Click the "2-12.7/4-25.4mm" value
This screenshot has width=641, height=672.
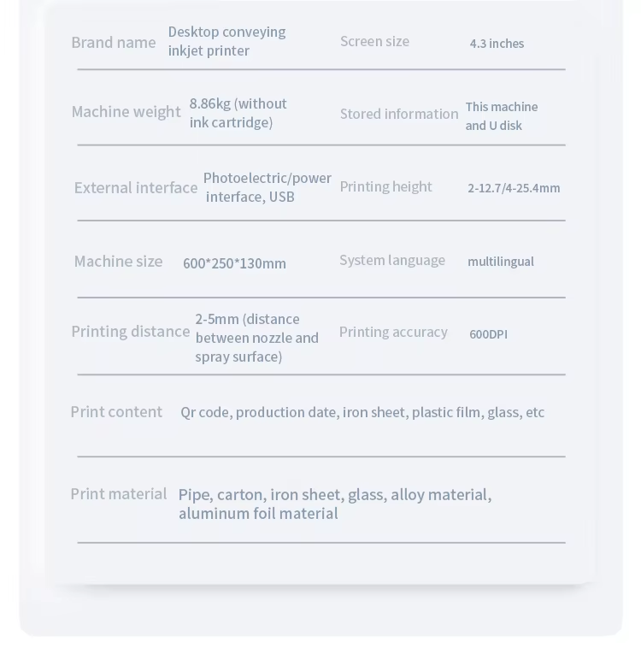(514, 188)
